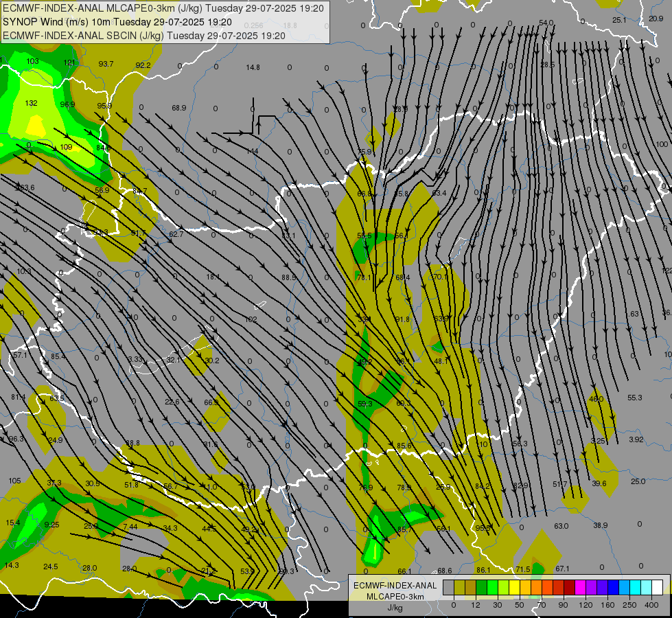
Task: Select the pure yellow legend swatch
Action: pyautogui.click(x=514, y=588)
